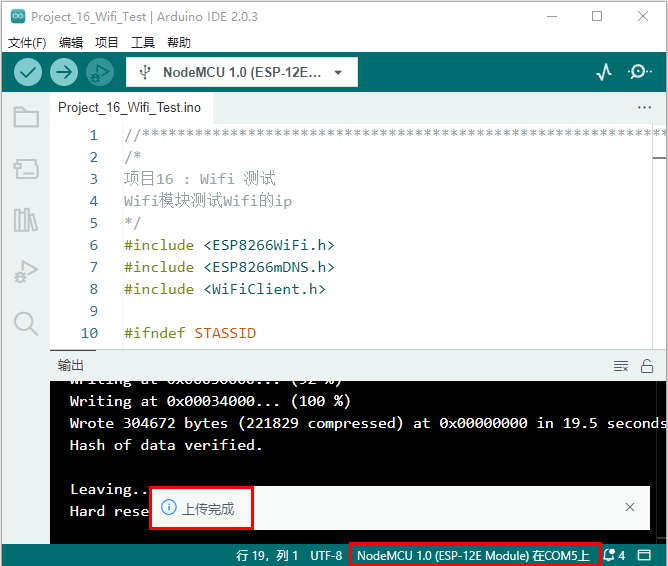Click the 项目16 : Wifi 测试 comment
The image size is (668, 566).
[x=200, y=178]
